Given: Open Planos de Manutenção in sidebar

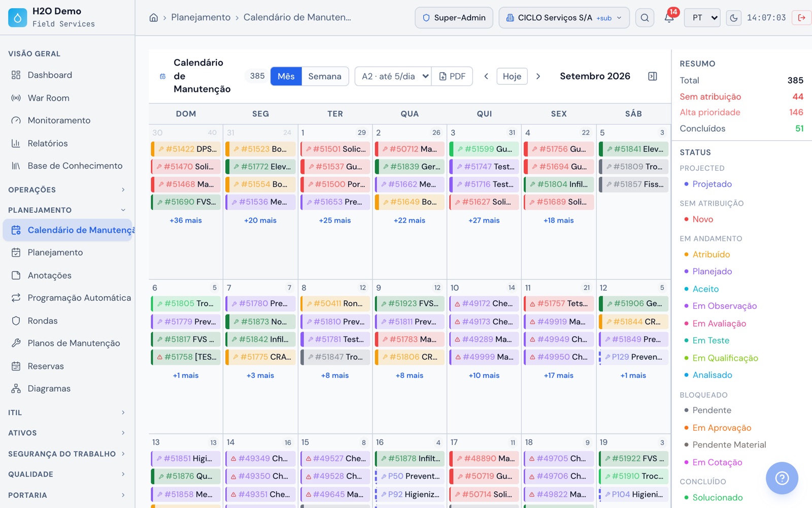Looking at the screenshot, I should (x=67, y=343).
